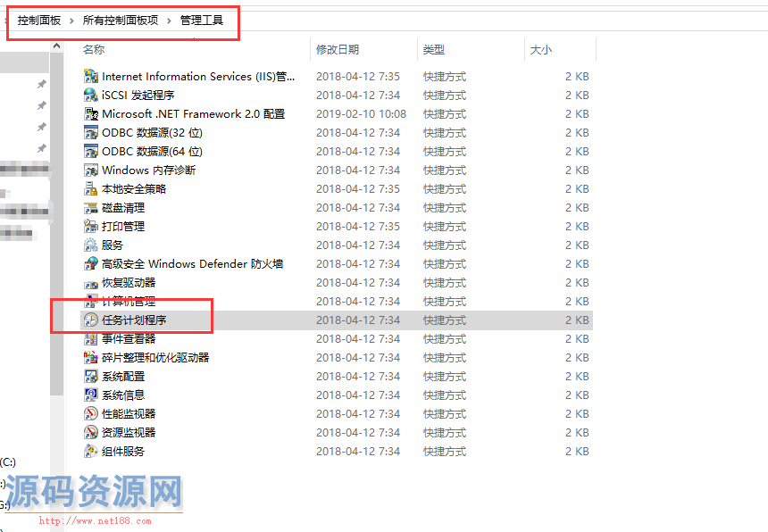Select the 本地安全策略 icon
Viewport: 768px width, 532px height.
(90, 189)
